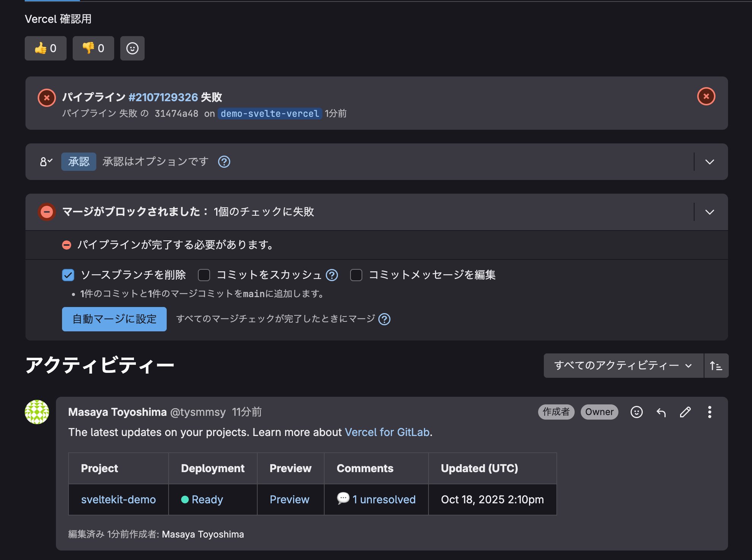The height and width of the screenshot is (560, 752).
Task: Enable the コミットをスカッシュ checkbox
Action: (204, 275)
